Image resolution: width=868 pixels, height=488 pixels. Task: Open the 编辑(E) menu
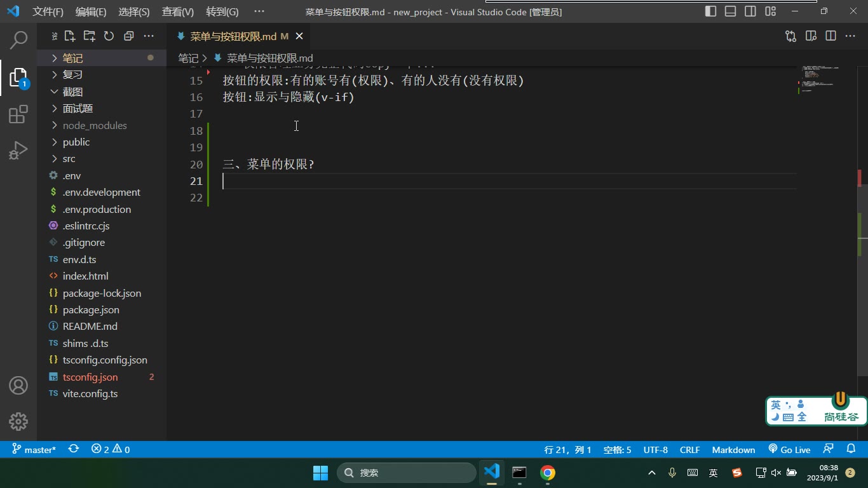click(x=91, y=11)
